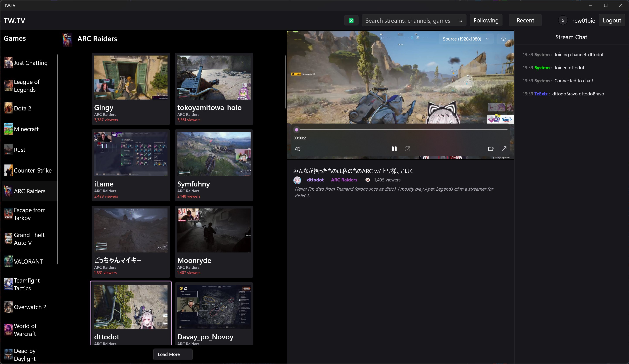Open the Recent tab
The width and height of the screenshot is (629, 364).
coord(525,20)
